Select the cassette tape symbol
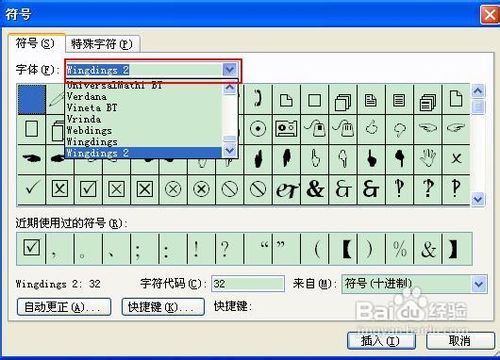Viewport: 500px width, 360px height. [x=286, y=129]
